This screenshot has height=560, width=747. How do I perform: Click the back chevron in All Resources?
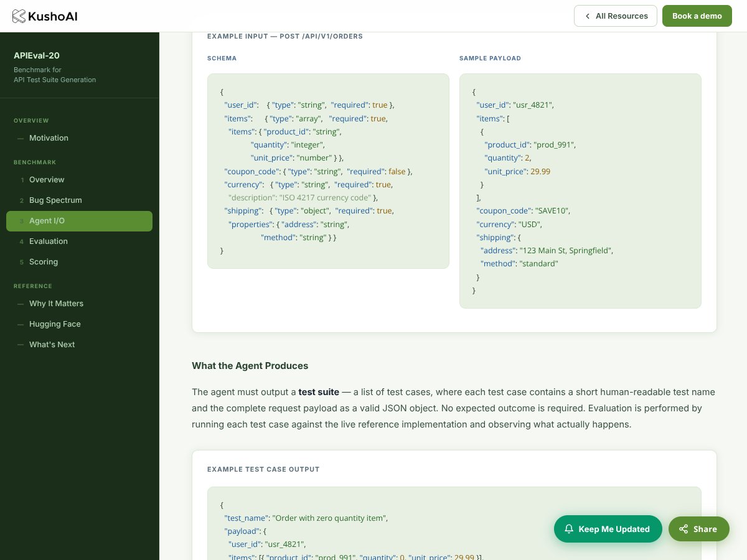587,16
